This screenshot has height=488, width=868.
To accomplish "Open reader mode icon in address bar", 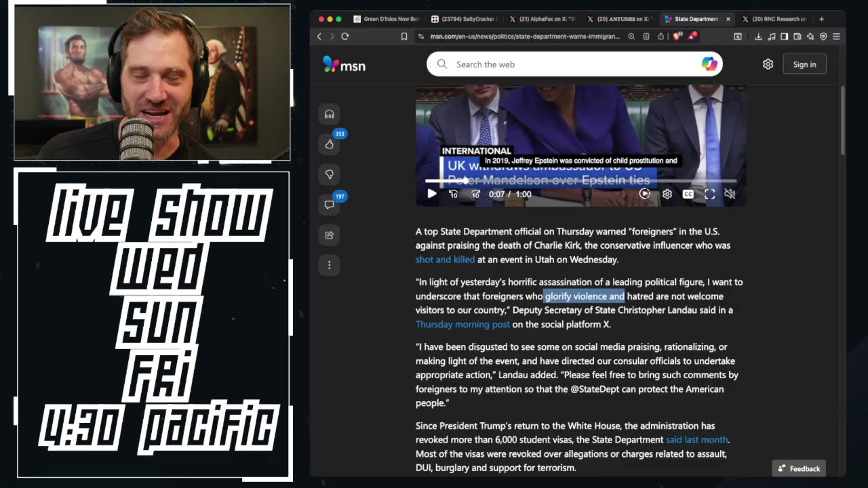I will (646, 37).
